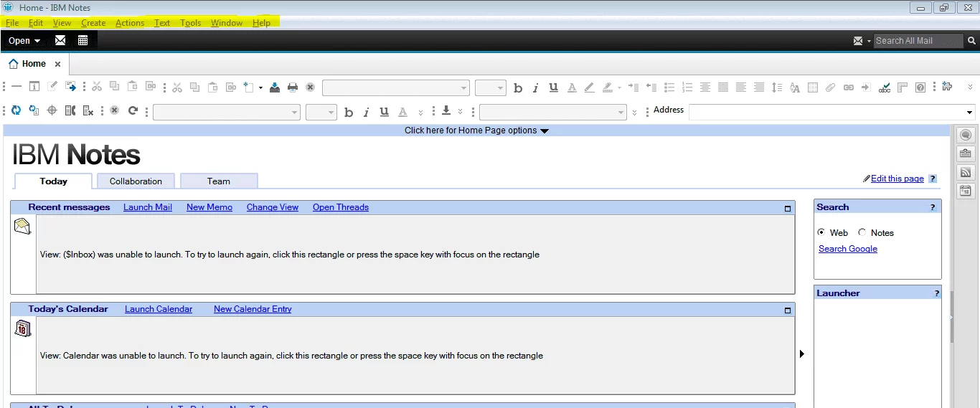Image resolution: width=980 pixels, height=408 pixels.
Task: Open the Address bar dropdown arrow
Action: (x=970, y=112)
